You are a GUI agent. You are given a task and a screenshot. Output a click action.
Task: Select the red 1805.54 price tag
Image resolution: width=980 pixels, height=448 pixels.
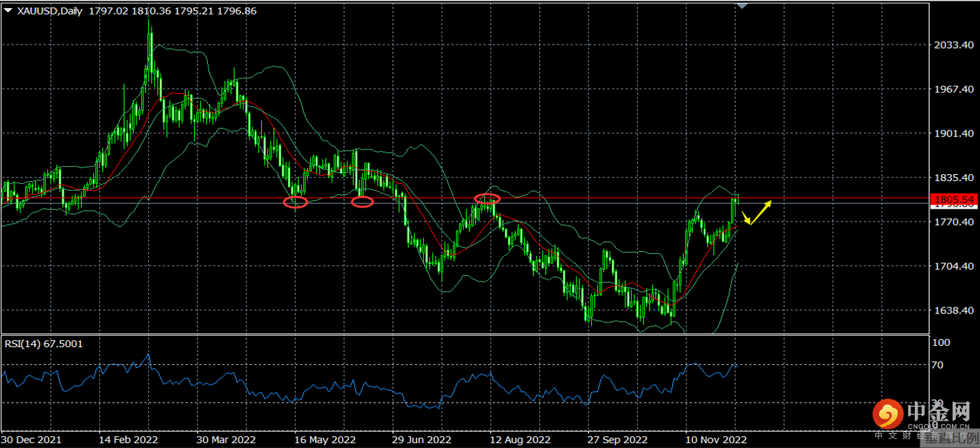click(x=953, y=198)
